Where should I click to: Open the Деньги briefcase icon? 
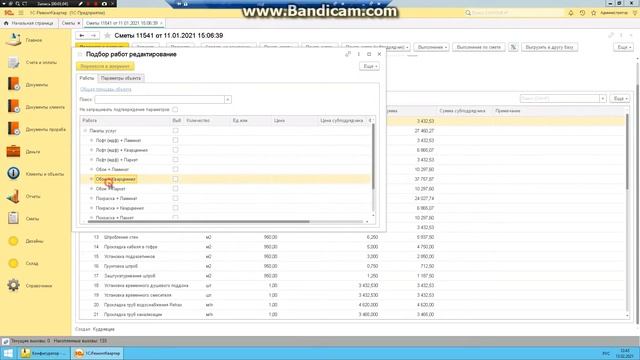point(13,151)
